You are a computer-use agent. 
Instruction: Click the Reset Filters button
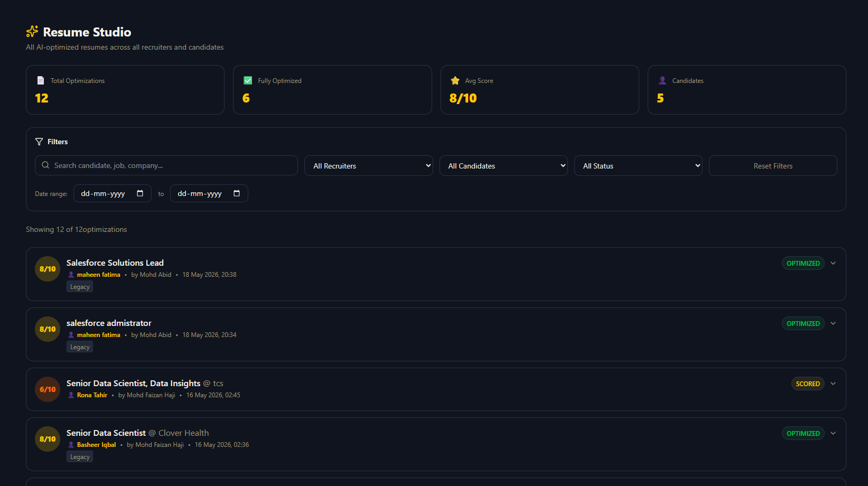point(773,165)
